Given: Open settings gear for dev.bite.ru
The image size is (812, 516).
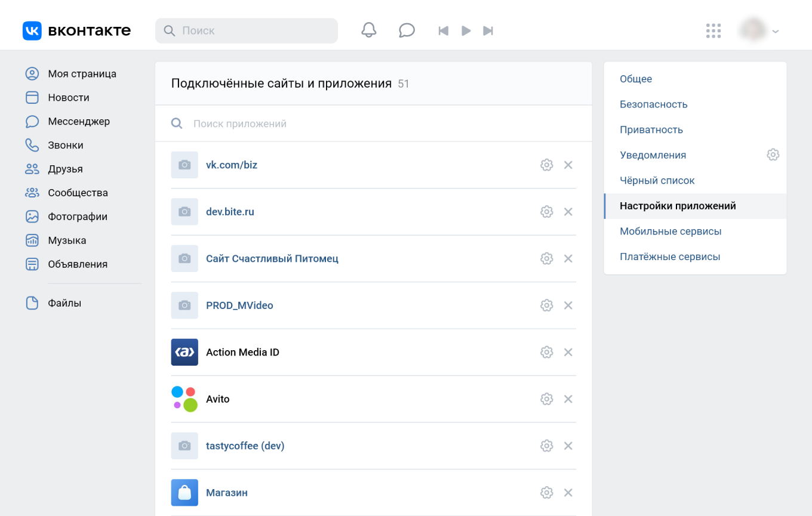Looking at the screenshot, I should [x=546, y=212].
